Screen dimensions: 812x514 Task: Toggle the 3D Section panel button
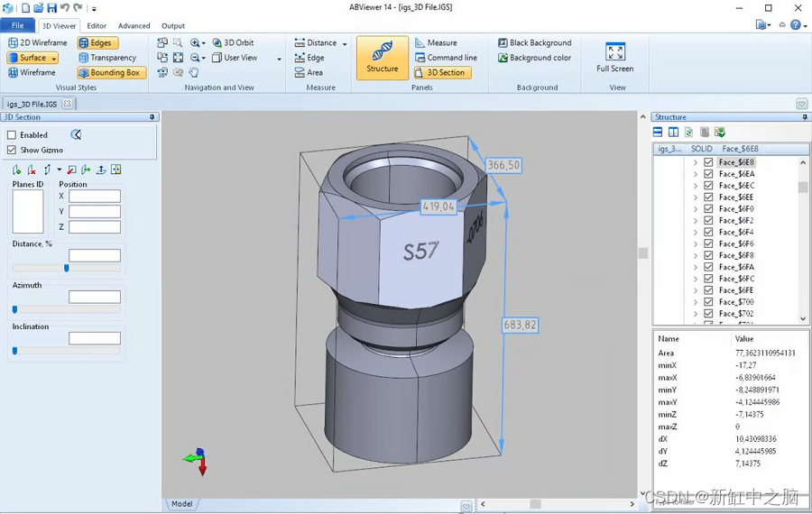pos(442,72)
